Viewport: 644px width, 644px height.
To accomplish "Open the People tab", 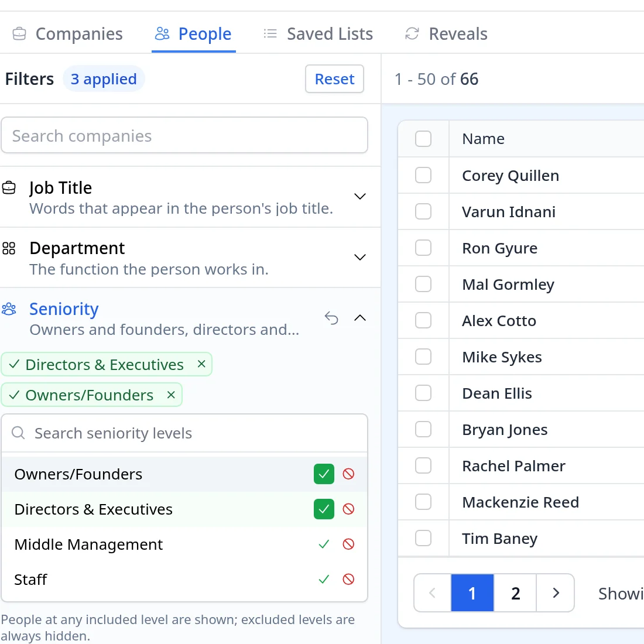I will [193, 34].
